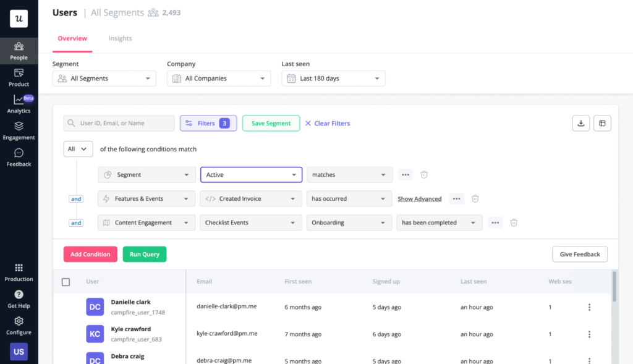Viewport: 633px width, 364px height.
Task: Open the Feedback section
Action: point(19,159)
